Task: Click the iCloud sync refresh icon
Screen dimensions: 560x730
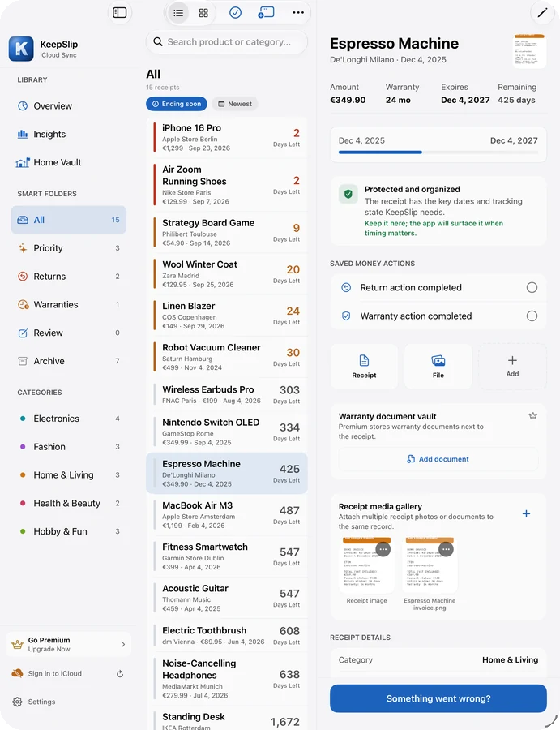Action: coord(119,674)
